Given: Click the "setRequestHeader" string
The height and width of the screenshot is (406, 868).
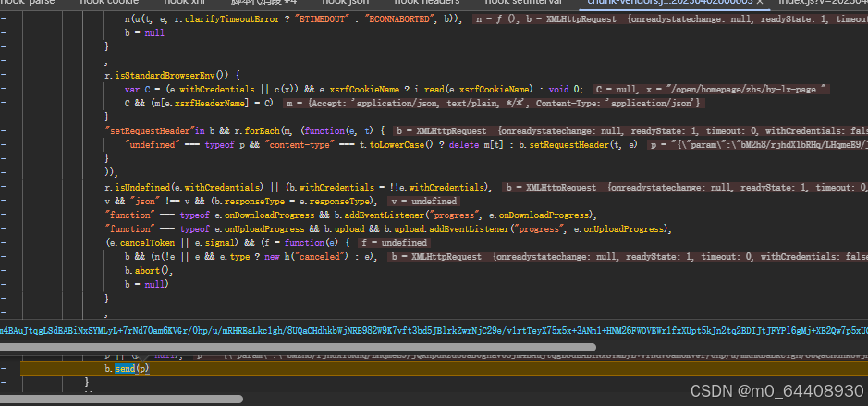Looking at the screenshot, I should 151,131.
